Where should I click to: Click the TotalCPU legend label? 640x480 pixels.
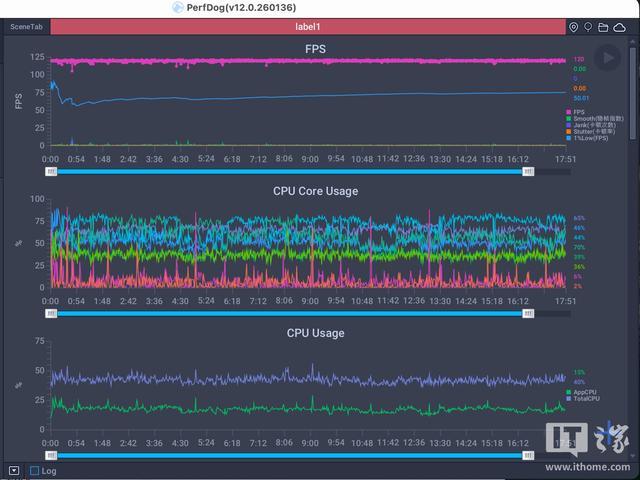point(583,398)
